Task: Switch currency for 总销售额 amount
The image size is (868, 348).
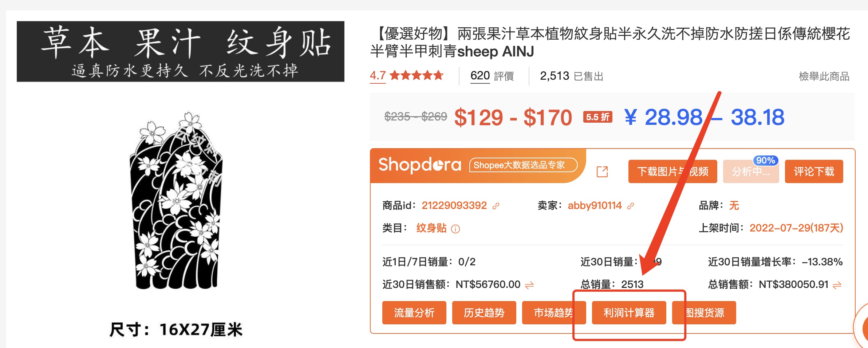Action: click(x=837, y=285)
